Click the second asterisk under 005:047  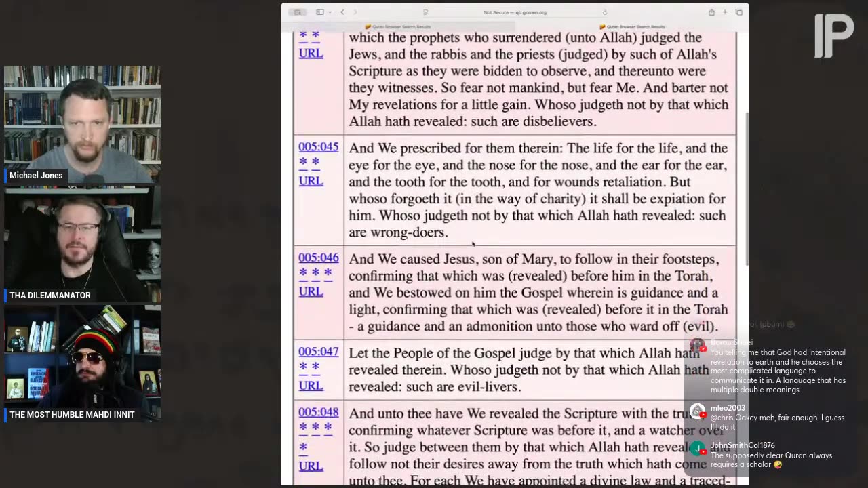(315, 368)
